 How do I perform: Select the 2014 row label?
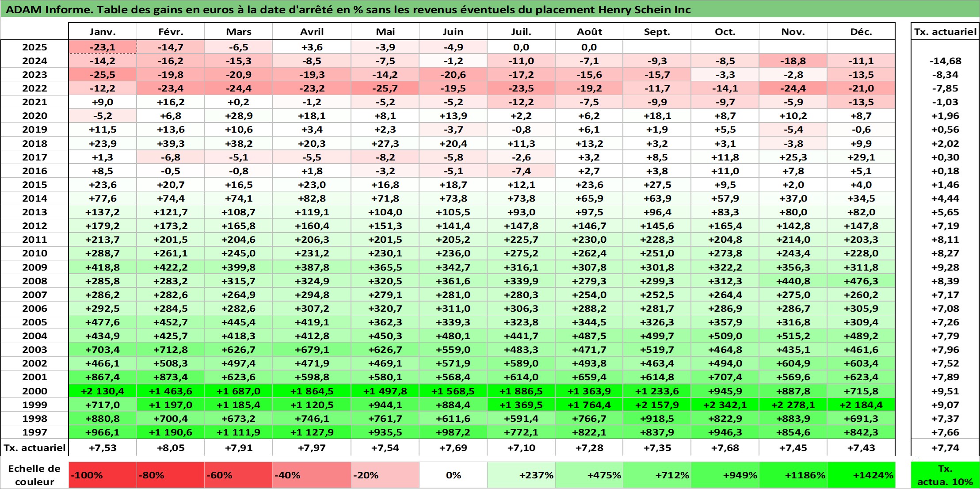pyautogui.click(x=34, y=199)
